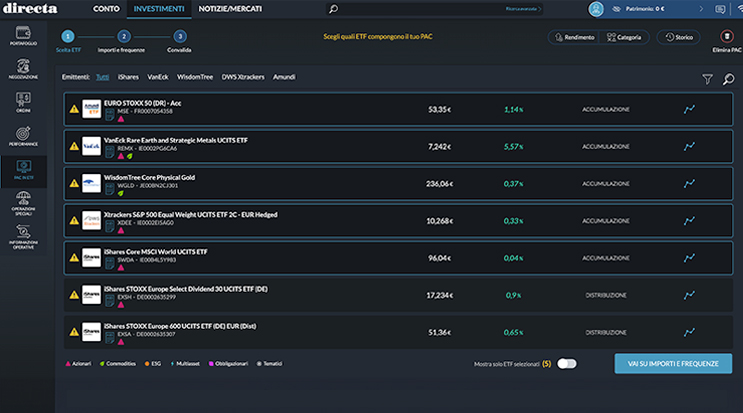Image resolution: width=743 pixels, height=413 pixels.
Task: Select the EURO STOXX 50 (DR) - Acc row
Action: pyautogui.click(x=399, y=109)
